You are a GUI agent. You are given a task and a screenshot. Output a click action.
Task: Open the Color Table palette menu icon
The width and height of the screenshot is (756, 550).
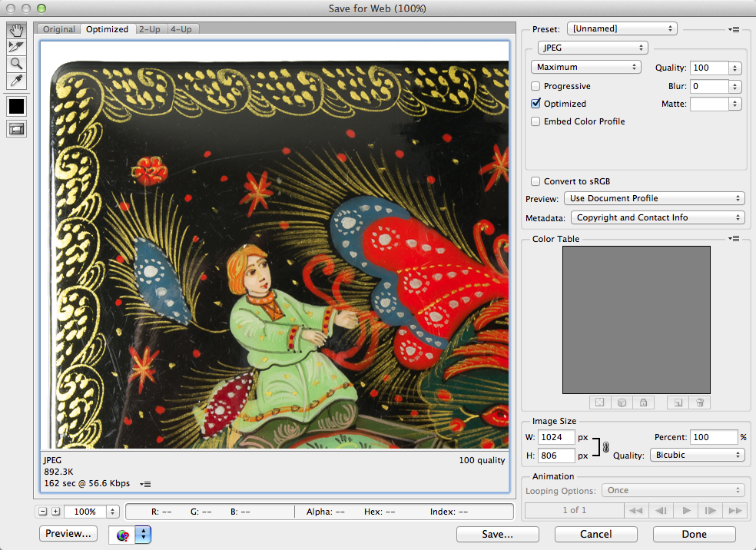pos(734,239)
